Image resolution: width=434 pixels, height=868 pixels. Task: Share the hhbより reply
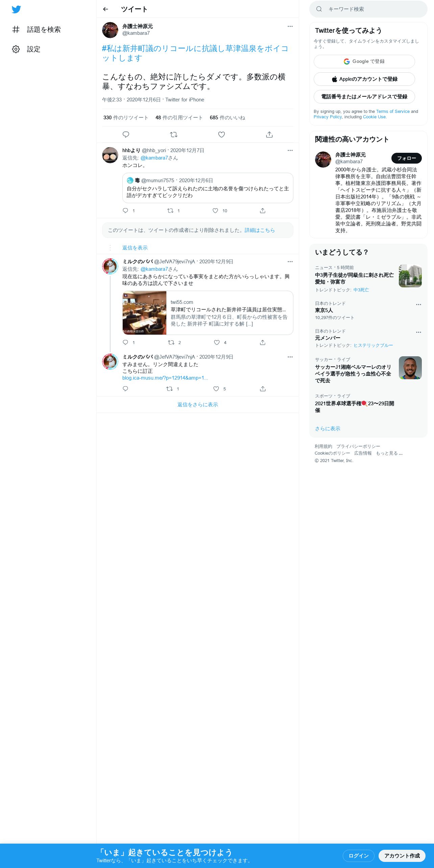263,211
